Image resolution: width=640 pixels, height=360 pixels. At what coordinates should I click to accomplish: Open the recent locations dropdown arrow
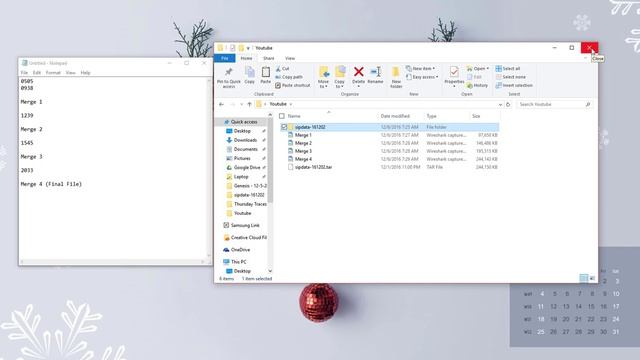pyautogui.click(x=241, y=104)
